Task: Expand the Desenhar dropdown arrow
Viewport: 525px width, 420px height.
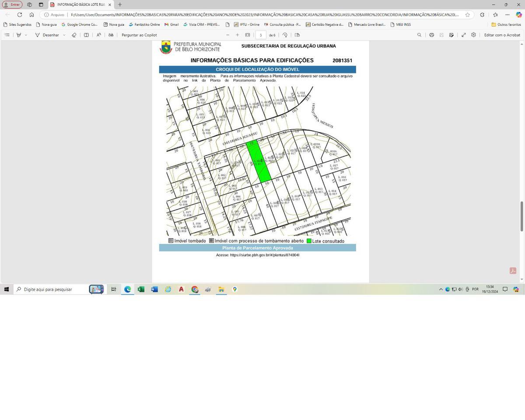Action: (64, 35)
